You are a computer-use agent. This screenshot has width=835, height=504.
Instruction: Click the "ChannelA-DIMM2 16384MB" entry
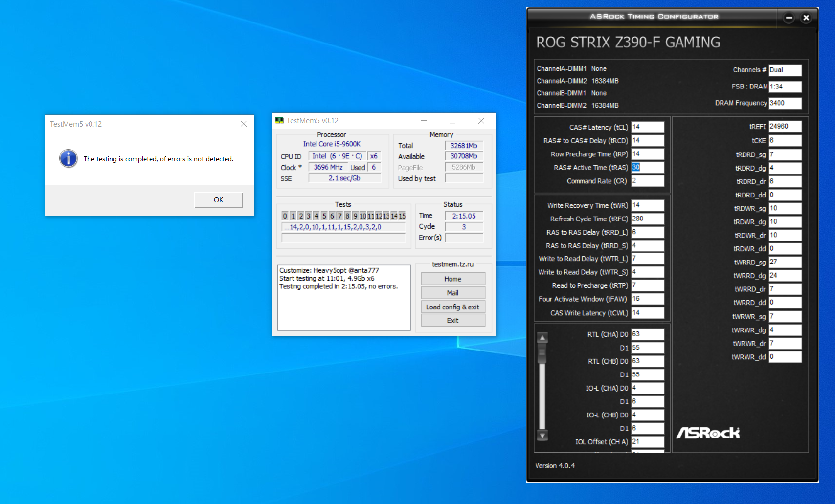click(x=578, y=81)
